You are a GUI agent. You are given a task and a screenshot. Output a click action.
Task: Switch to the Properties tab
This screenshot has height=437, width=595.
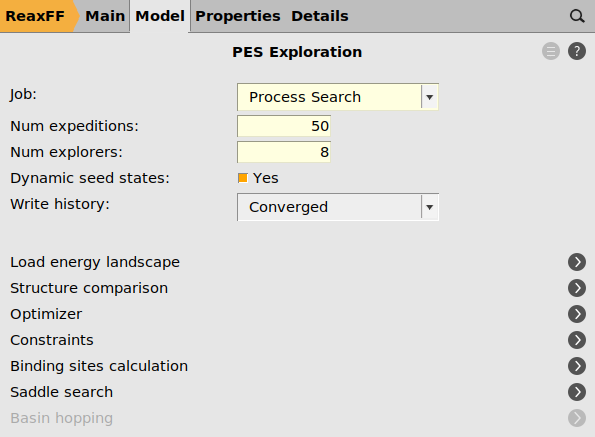238,16
